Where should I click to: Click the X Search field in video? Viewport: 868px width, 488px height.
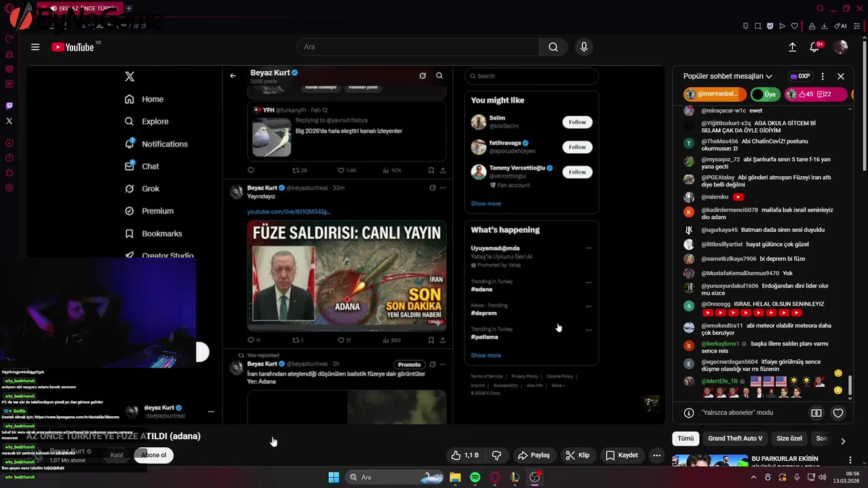click(532, 76)
